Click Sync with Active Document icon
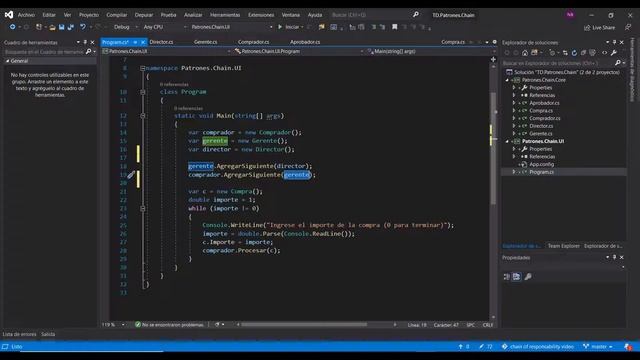The image size is (640, 360). [x=565, y=53]
